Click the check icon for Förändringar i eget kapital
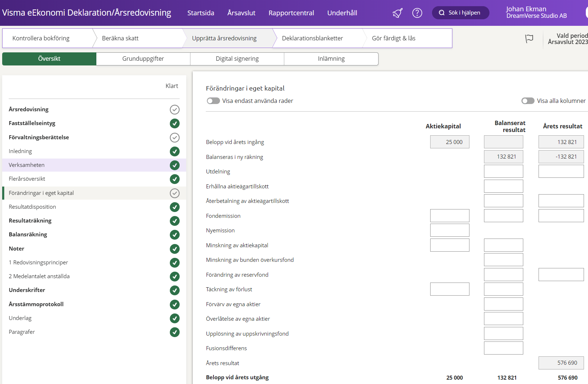This screenshot has height=384, width=588. coord(175,193)
